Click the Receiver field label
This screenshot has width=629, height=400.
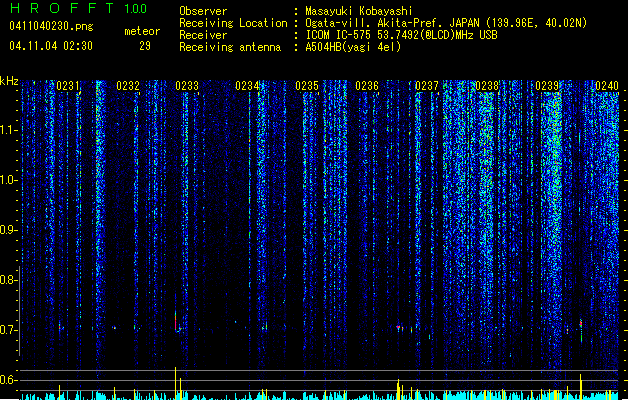coord(203,35)
